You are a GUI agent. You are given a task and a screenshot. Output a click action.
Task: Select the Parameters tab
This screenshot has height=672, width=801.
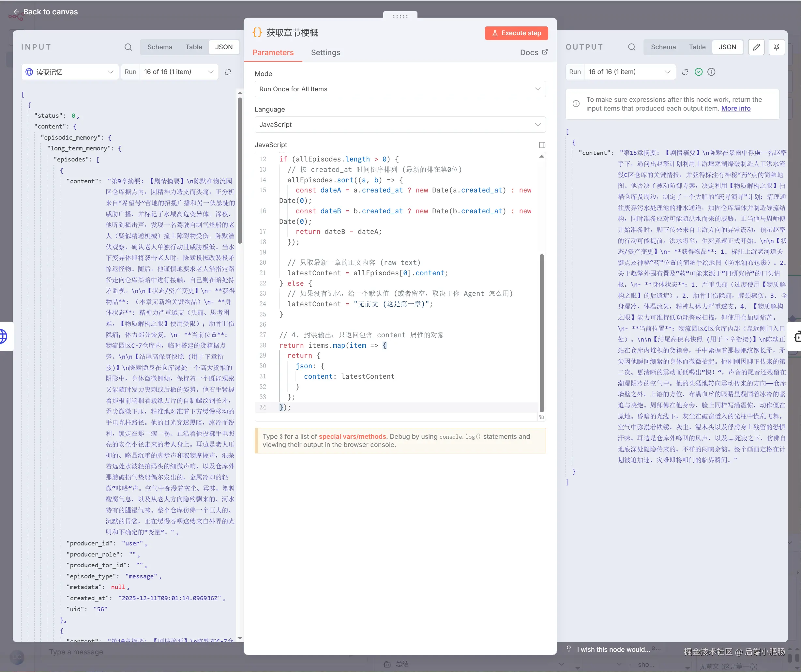(x=273, y=53)
